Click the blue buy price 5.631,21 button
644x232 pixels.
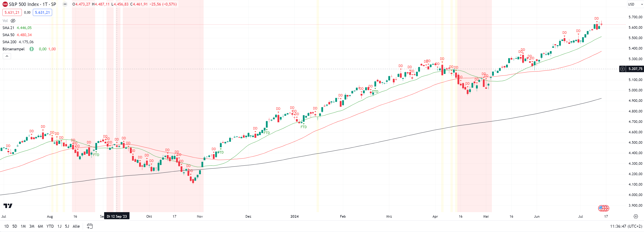coord(42,13)
